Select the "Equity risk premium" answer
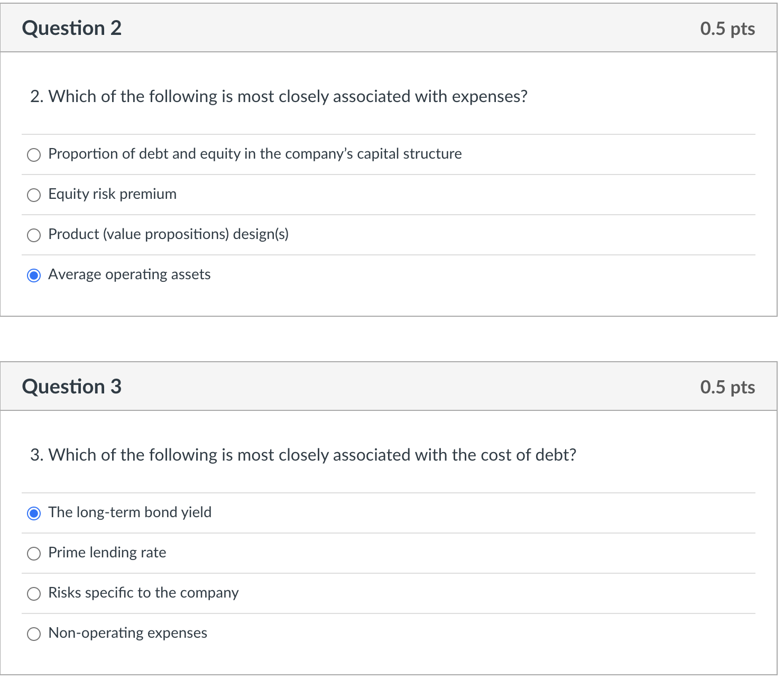 point(34,195)
